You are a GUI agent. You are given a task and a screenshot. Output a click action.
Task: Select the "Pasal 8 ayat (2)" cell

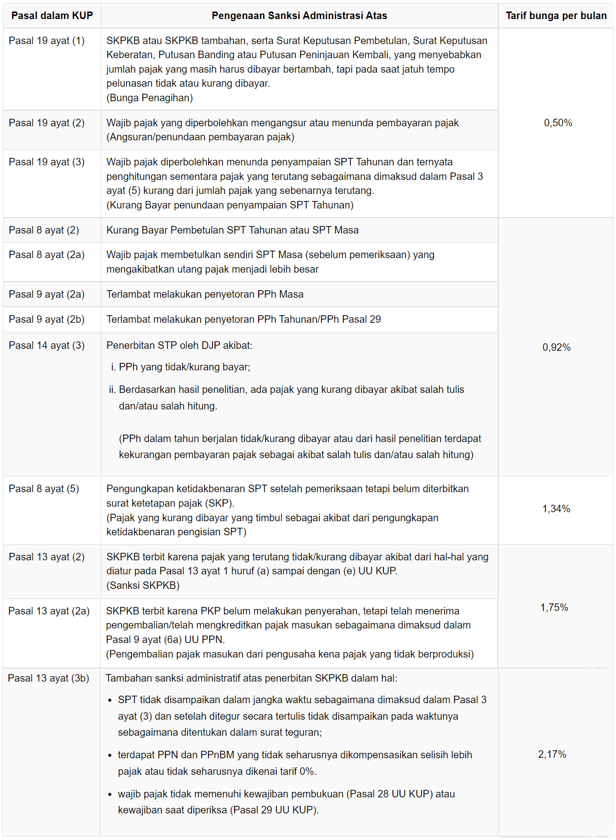[x=44, y=231]
